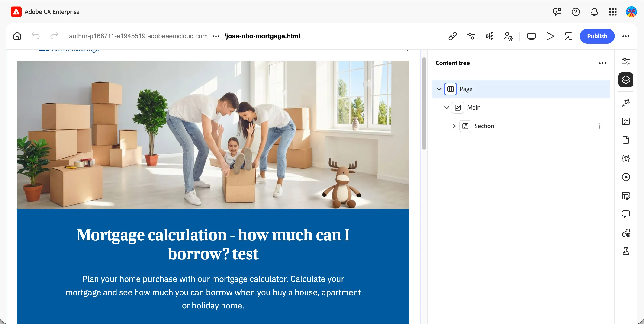This screenshot has width=644, height=324.
Task: Open the checklist panel icon
Action: 626,121
